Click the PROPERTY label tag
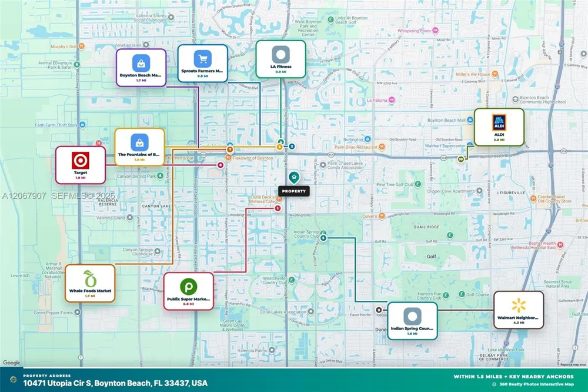 tap(294, 191)
